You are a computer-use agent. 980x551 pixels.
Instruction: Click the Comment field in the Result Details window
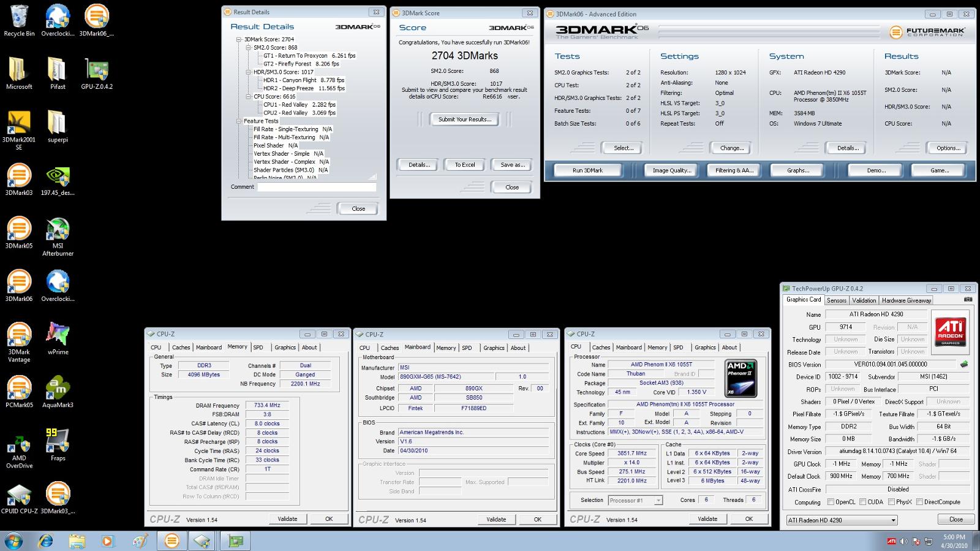(x=317, y=187)
